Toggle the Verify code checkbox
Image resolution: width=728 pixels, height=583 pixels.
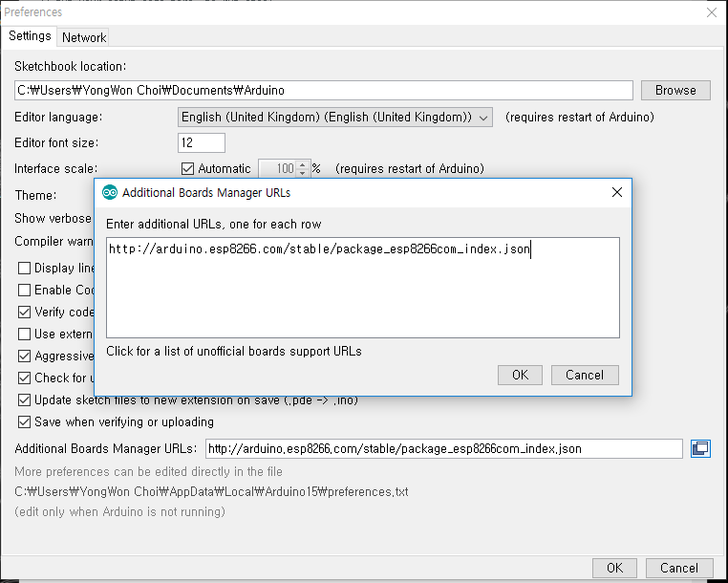coord(25,312)
